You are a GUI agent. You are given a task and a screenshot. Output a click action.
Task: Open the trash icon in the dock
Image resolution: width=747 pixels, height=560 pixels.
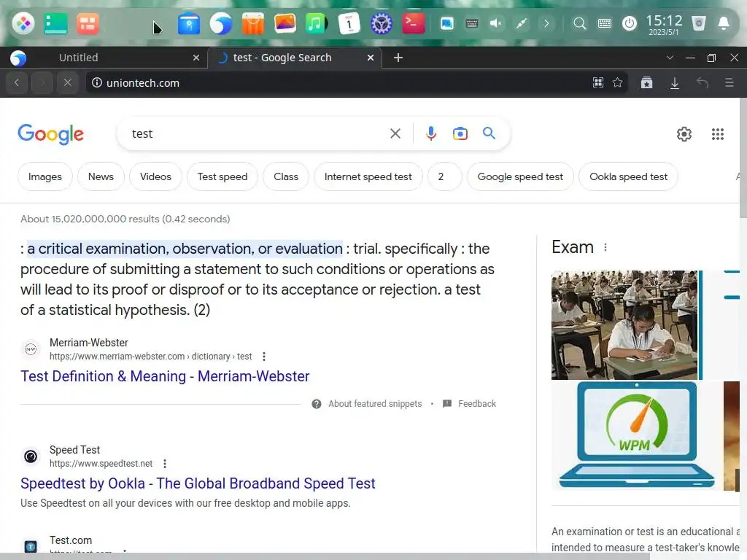pyautogui.click(x=698, y=23)
